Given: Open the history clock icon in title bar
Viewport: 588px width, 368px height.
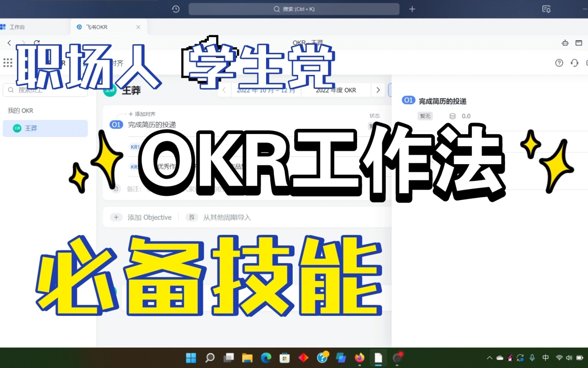Looking at the screenshot, I should click(x=176, y=9).
